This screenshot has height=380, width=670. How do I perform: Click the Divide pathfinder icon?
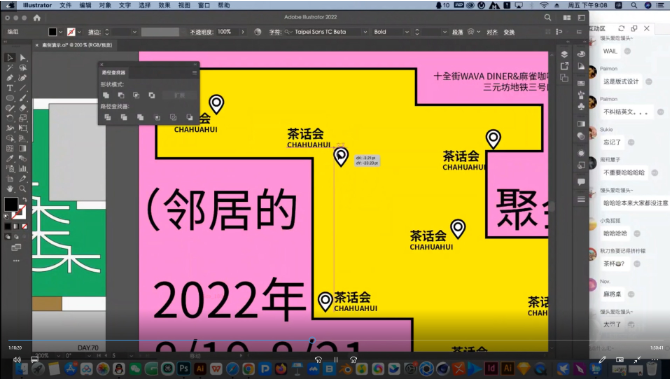pyautogui.click(x=107, y=117)
